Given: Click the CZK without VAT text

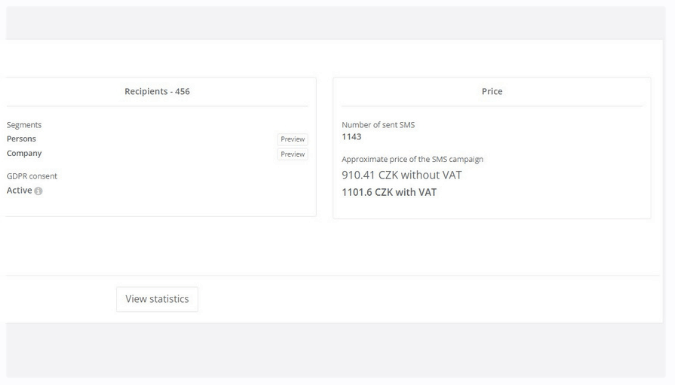Looking at the screenshot, I should pyautogui.click(x=420, y=175).
